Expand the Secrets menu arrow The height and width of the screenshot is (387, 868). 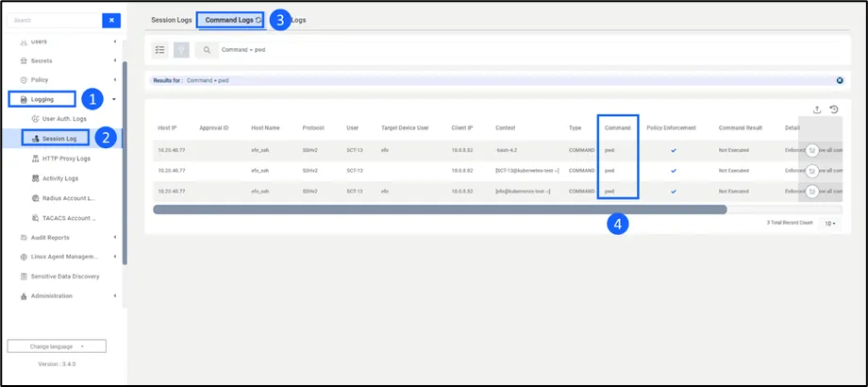click(115, 61)
